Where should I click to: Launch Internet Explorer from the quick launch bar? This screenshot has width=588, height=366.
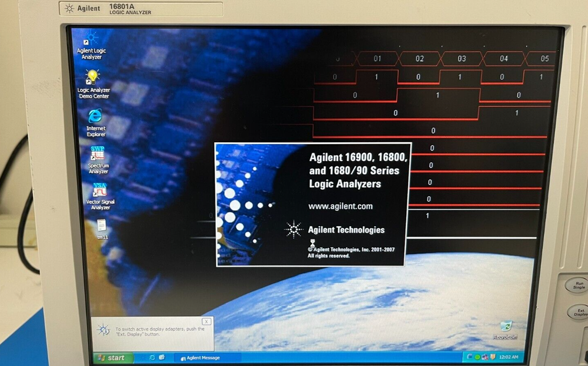coord(152,357)
